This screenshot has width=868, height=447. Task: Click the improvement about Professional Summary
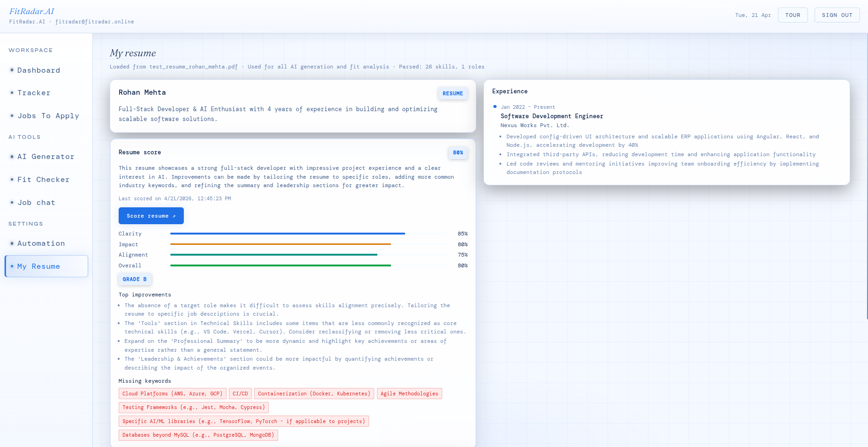tap(286, 346)
